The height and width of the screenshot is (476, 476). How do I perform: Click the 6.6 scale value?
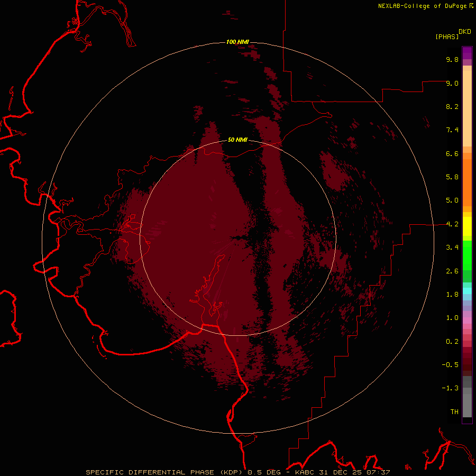pos(452,153)
